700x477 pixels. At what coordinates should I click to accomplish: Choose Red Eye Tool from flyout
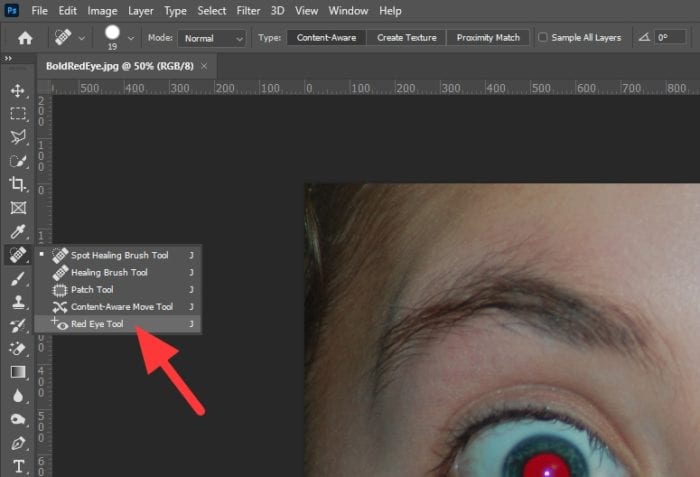118,324
